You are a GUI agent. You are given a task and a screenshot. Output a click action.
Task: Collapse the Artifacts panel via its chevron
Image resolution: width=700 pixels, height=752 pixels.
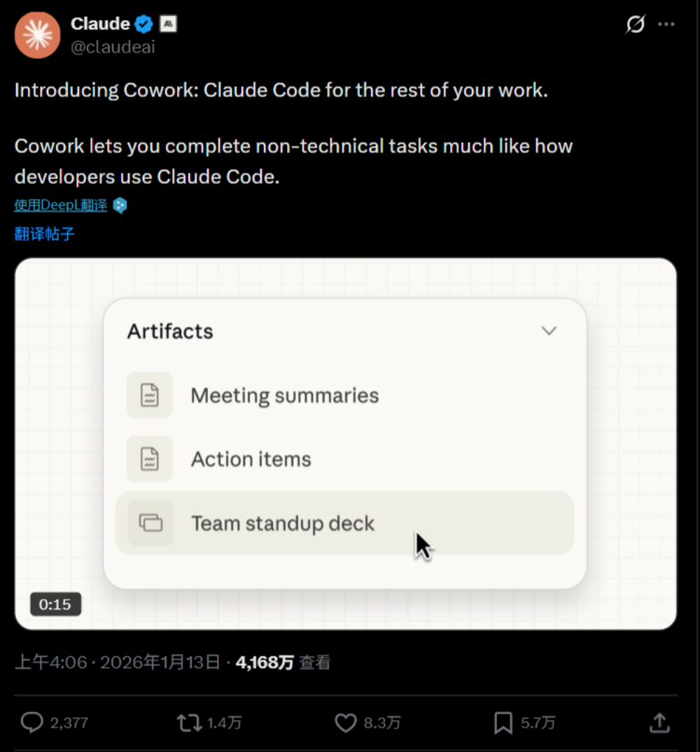point(549,330)
